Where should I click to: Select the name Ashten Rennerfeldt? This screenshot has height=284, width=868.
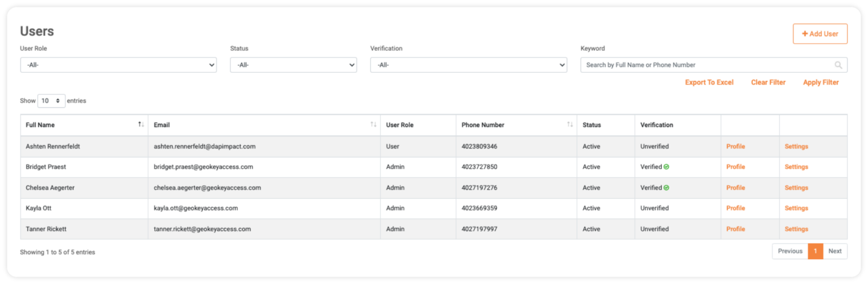53,146
